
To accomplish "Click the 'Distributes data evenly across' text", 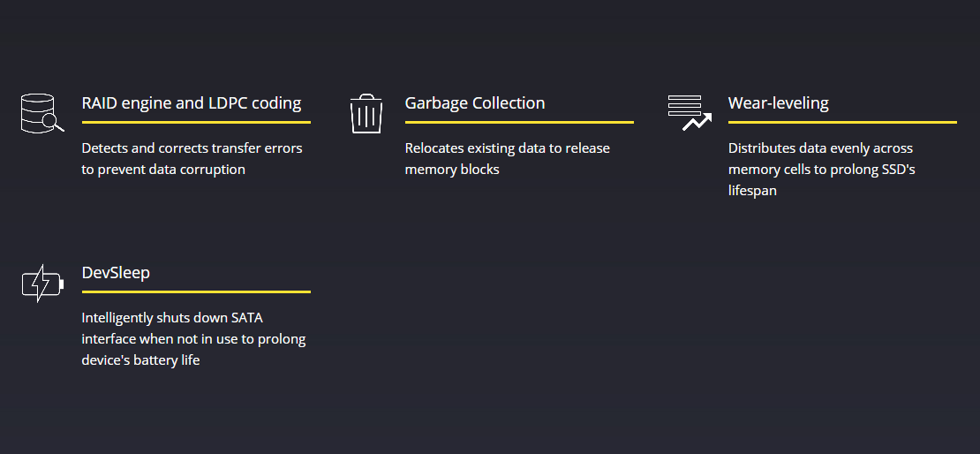I will (820, 148).
